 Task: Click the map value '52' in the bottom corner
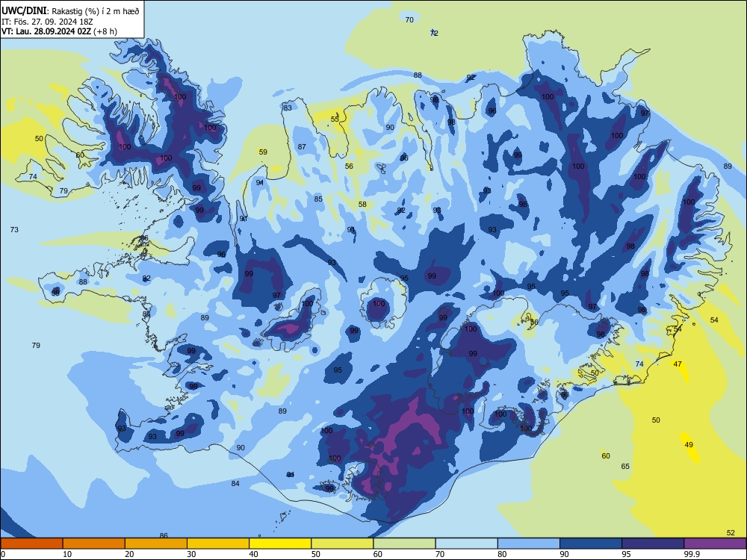pyautogui.click(x=731, y=532)
